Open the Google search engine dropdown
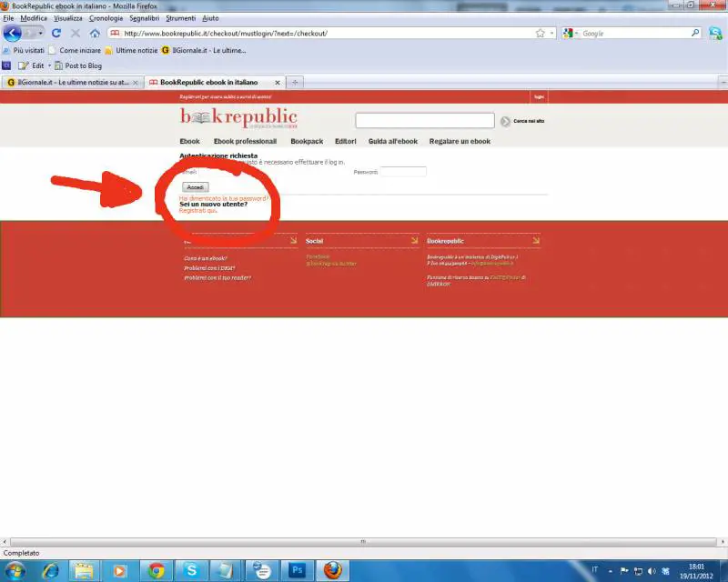Viewport: 728px width, 582px height. (x=576, y=34)
